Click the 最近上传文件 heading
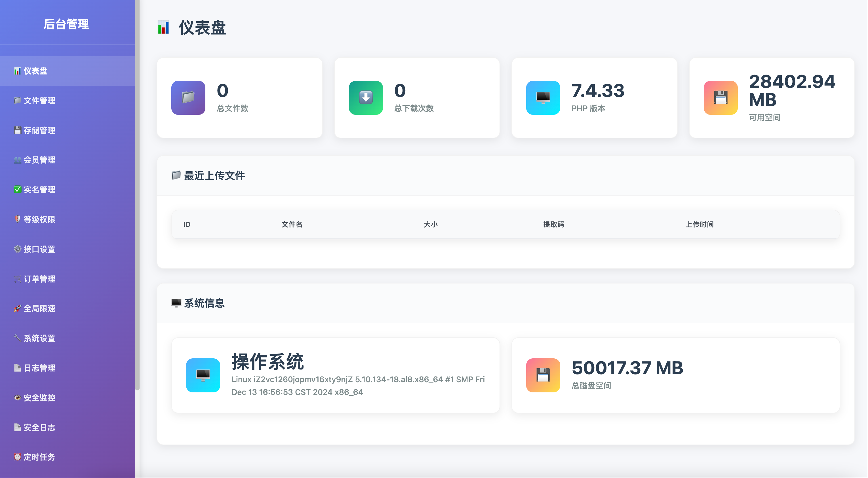 [214, 175]
